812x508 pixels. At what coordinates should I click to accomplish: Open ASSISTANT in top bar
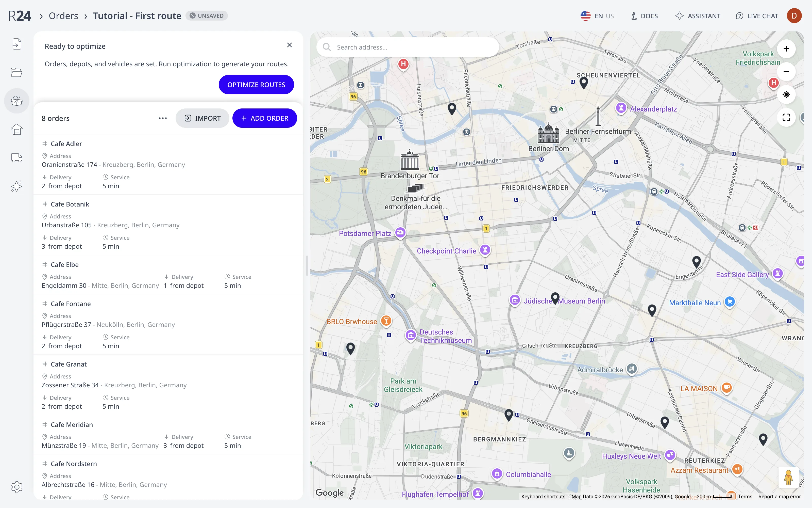coord(698,16)
